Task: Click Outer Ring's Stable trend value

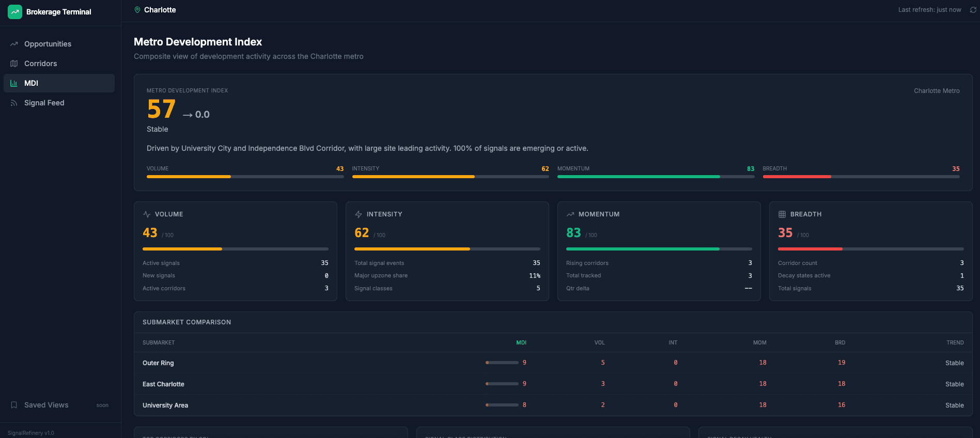Action: [x=955, y=363]
